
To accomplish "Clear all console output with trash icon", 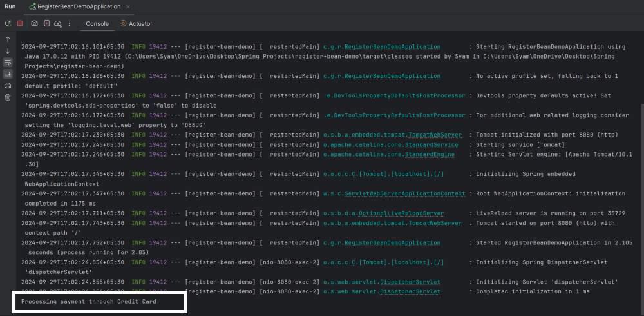I will [x=8, y=97].
